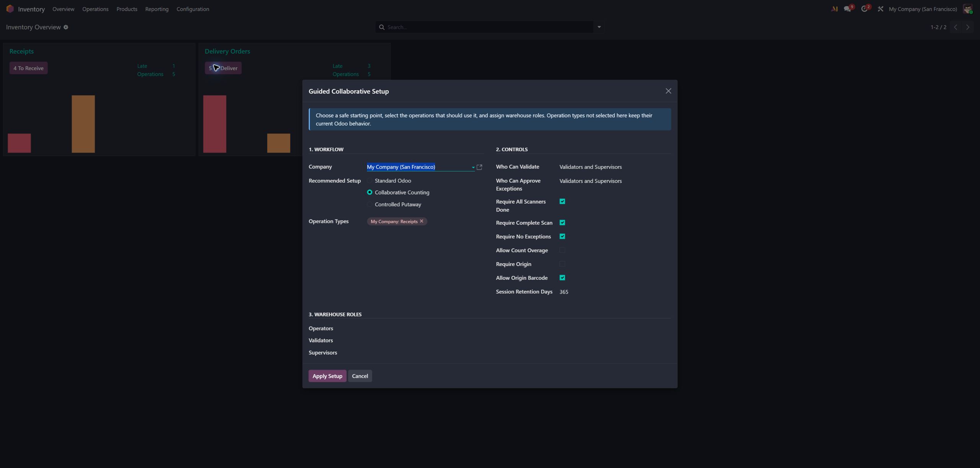Viewport: 980px width, 468px height.
Task: Click the 4 To Receive button
Action: [28, 68]
